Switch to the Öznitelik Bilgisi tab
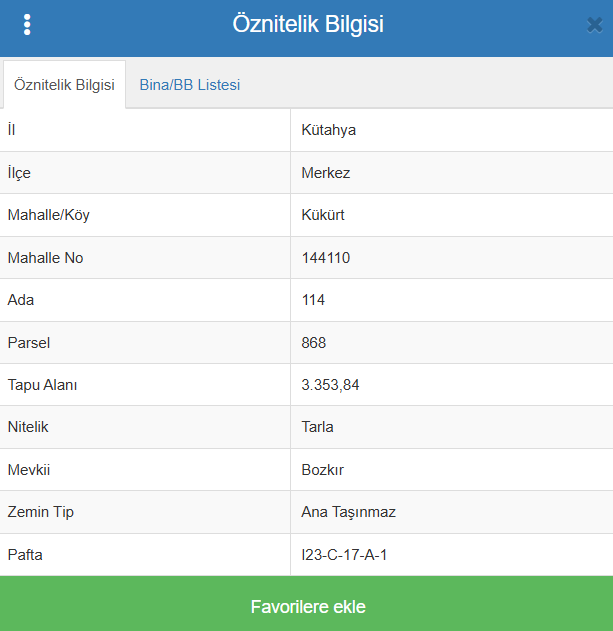Image resolution: width=613 pixels, height=631 pixels. 64,85
